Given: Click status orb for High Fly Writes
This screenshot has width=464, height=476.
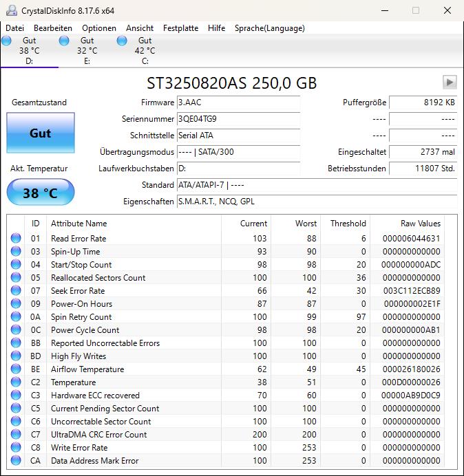Looking at the screenshot, I should (x=16, y=356).
